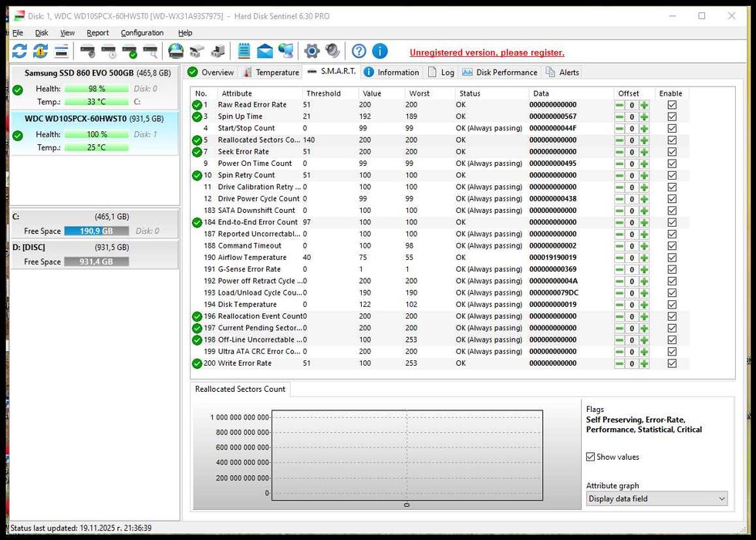756x540 pixels.
Task: Open configuration gear icon in toolbar
Action: (312, 51)
